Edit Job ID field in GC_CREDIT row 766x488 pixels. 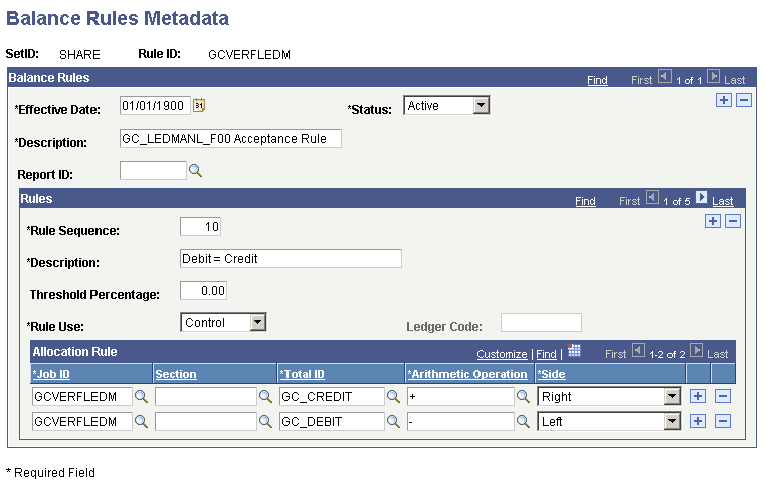(x=82, y=397)
